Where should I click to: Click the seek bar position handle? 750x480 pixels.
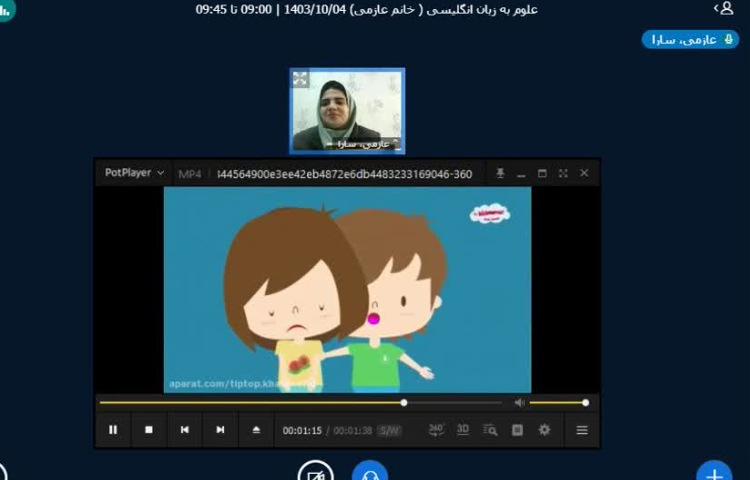(404, 403)
